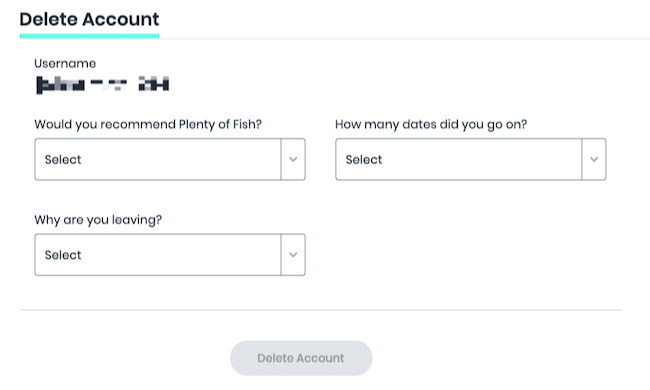Click the 'Select' placeholder in the dates field
This screenshot has width=650, height=390.
click(364, 160)
